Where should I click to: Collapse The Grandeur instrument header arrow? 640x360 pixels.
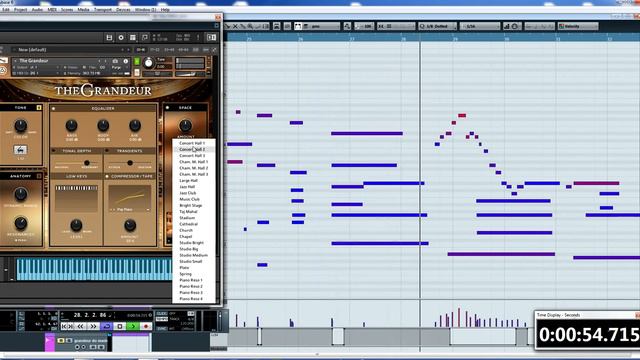(16, 61)
